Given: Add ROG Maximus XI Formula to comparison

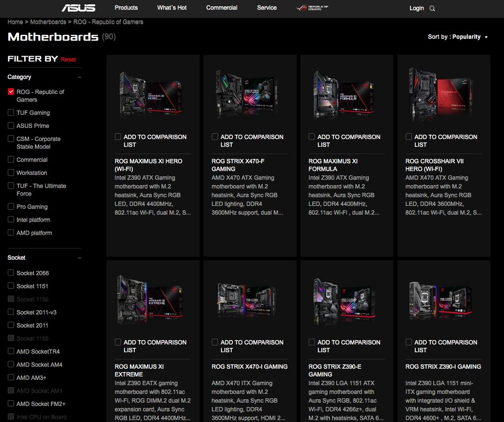Looking at the screenshot, I should 312,137.
